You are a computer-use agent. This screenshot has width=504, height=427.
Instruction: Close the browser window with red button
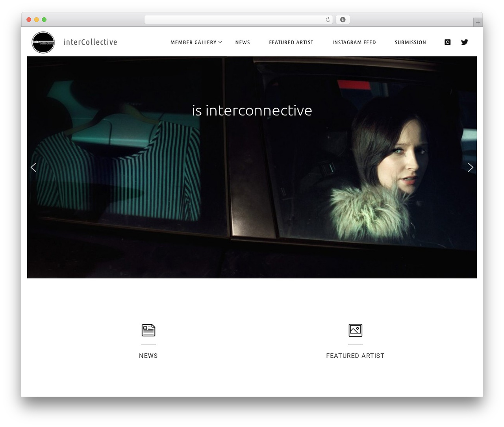click(29, 20)
